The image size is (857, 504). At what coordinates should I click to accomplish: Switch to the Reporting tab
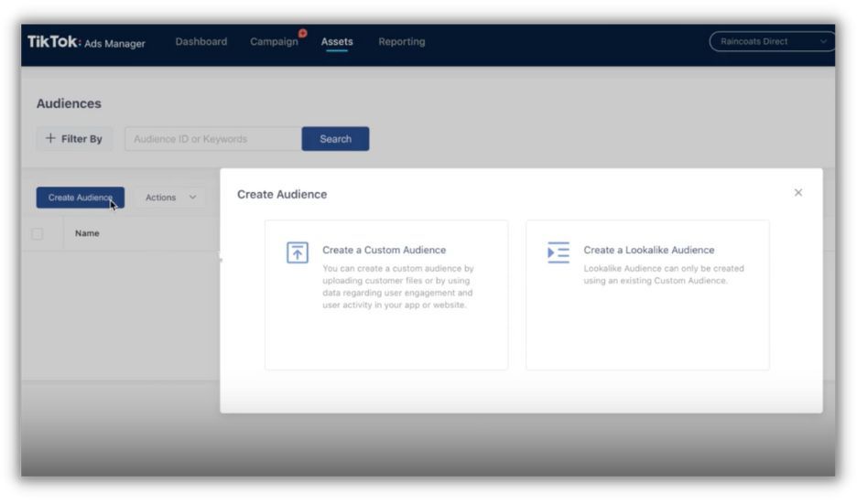click(x=401, y=42)
